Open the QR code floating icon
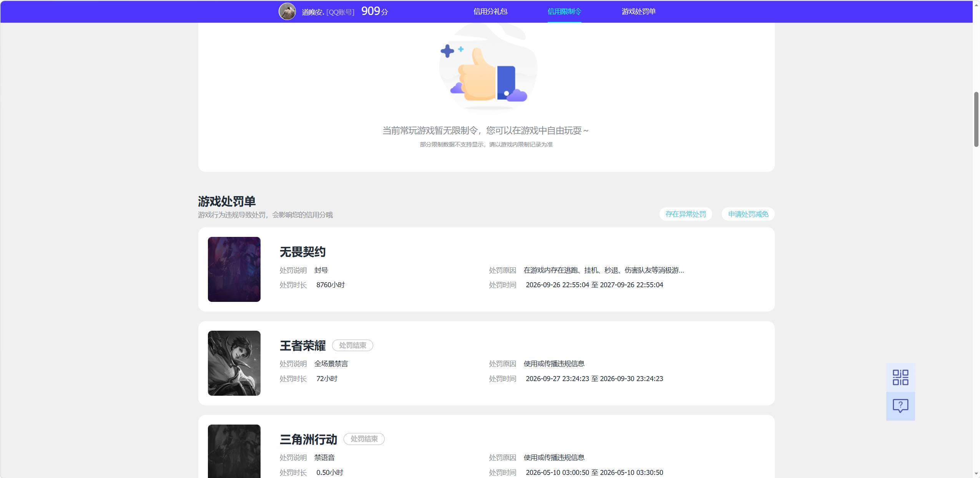 tap(900, 377)
